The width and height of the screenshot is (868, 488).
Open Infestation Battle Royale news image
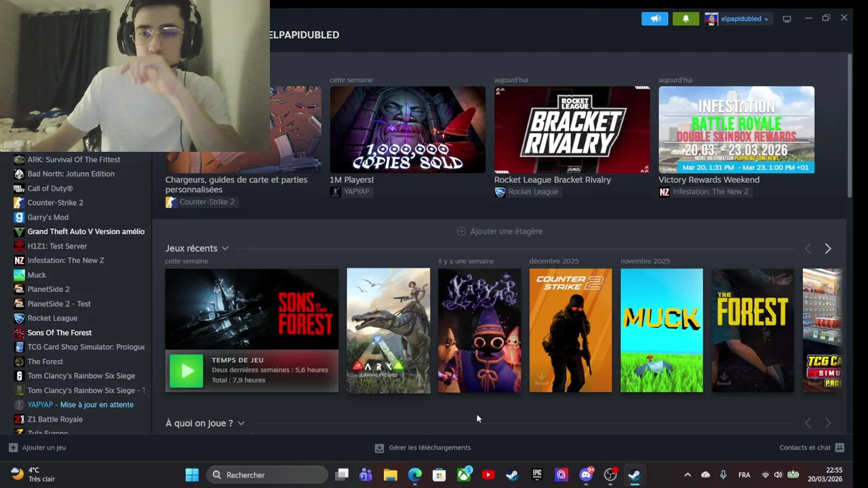coord(736,129)
